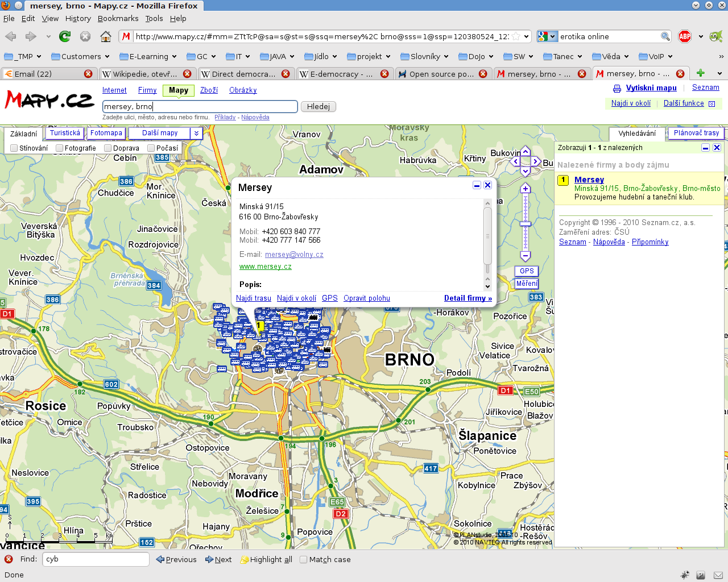
Task: Click the Měření button on the map
Action: (x=527, y=284)
